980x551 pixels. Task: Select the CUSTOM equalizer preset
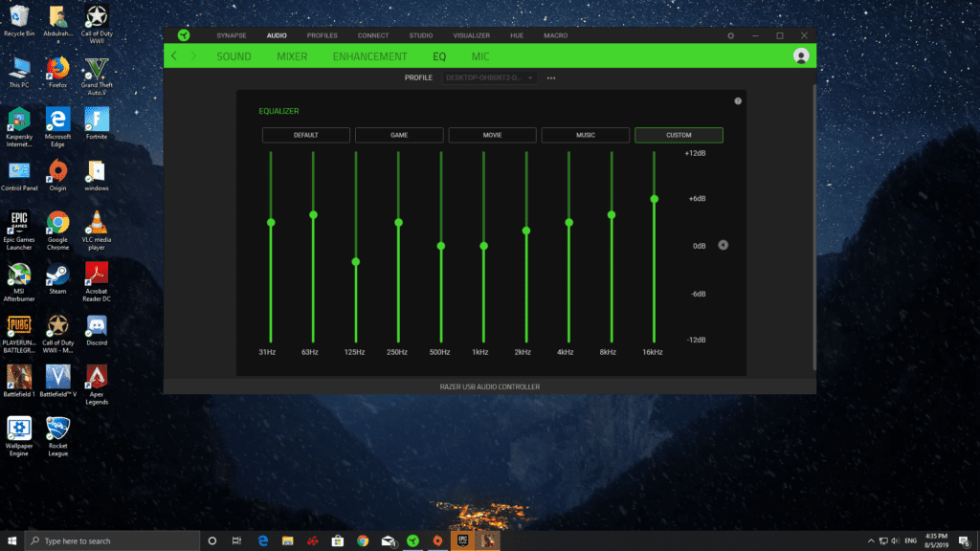(x=679, y=135)
